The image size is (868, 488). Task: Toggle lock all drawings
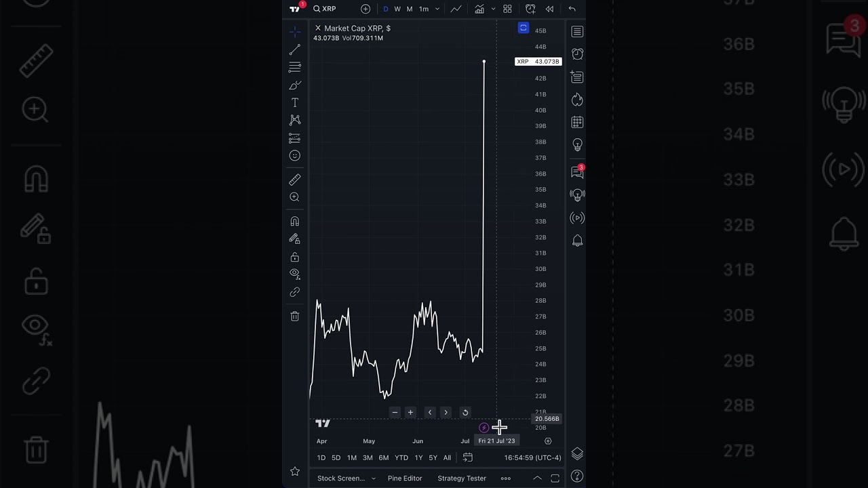click(295, 257)
